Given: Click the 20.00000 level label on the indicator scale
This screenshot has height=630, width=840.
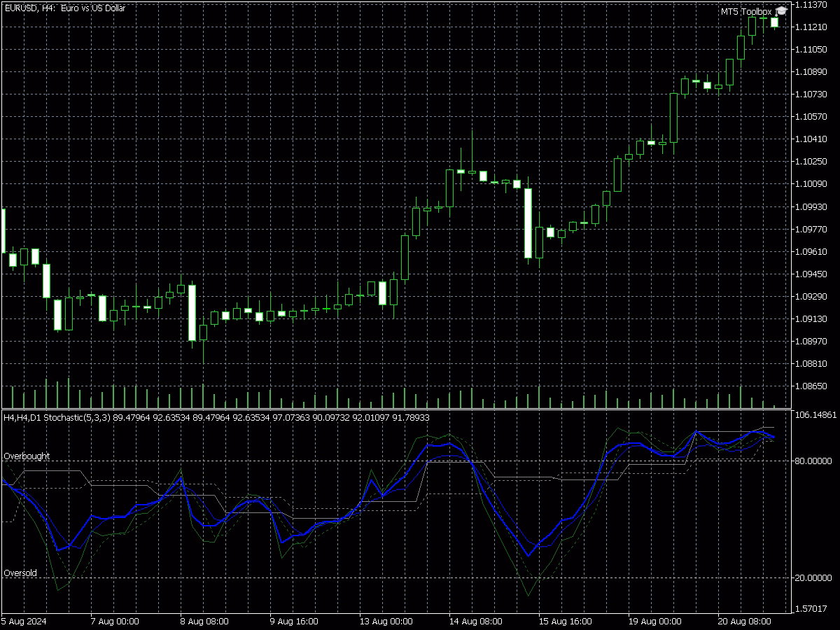Looking at the screenshot, I should tap(813, 577).
